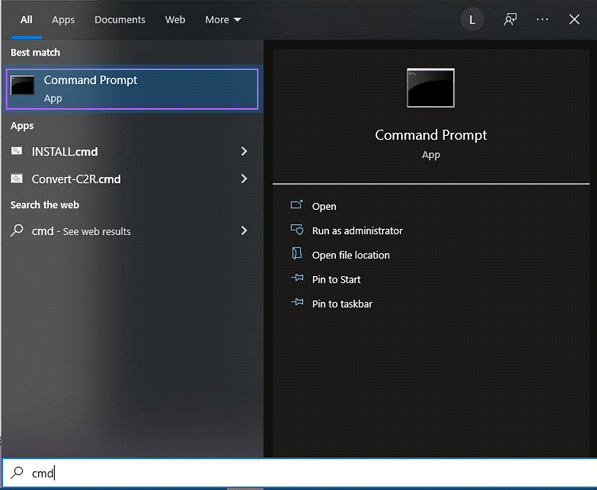Open the feedback icon in top bar
597x490 pixels.
click(510, 19)
